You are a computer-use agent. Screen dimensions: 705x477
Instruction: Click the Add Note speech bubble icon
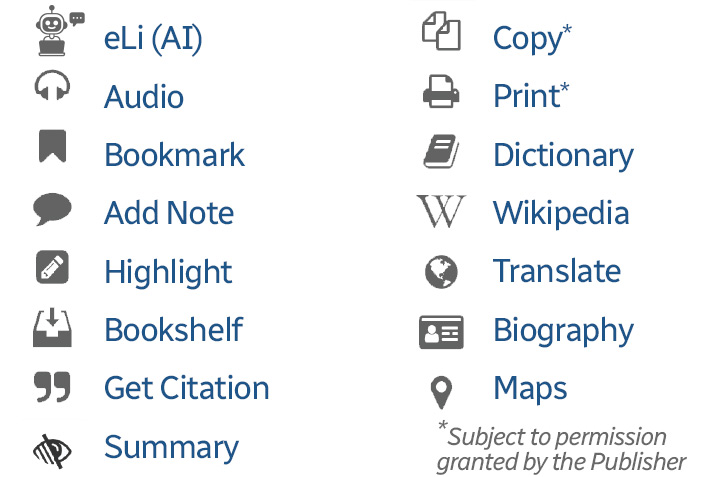(52, 209)
